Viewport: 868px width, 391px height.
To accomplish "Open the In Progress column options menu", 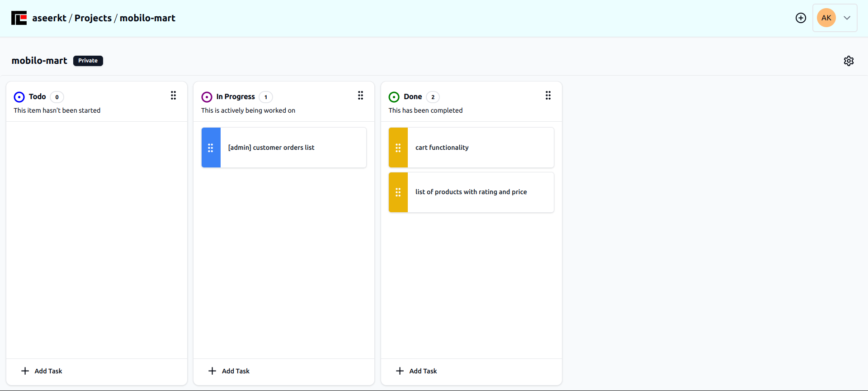I will [x=360, y=95].
